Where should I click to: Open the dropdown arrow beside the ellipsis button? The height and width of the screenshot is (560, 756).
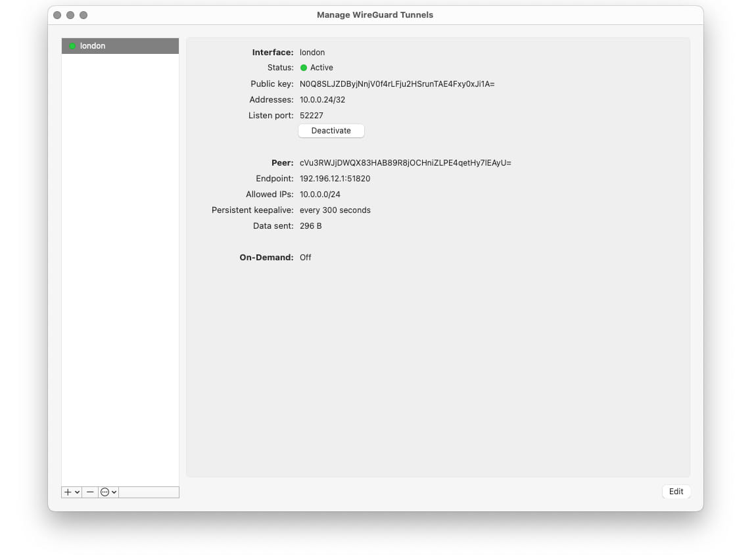click(x=113, y=492)
